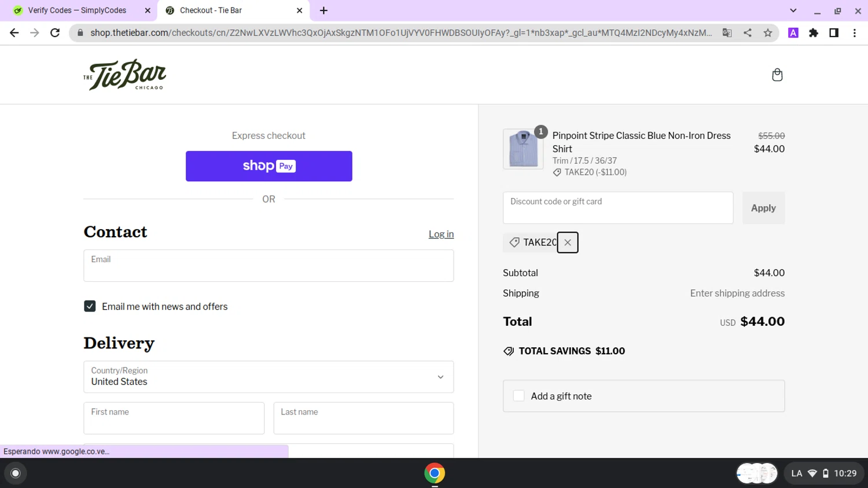This screenshot has width=868, height=488.
Task: Click the browser address bar URL
Action: click(x=401, y=33)
